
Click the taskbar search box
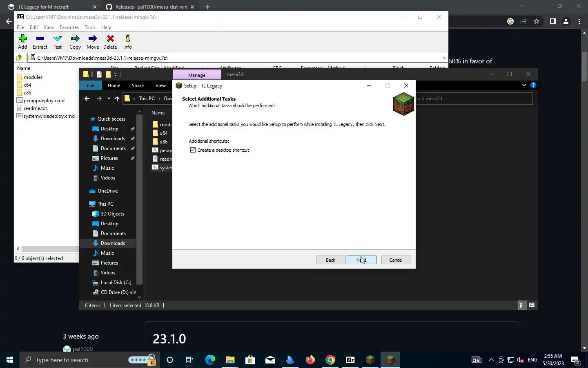click(90, 360)
